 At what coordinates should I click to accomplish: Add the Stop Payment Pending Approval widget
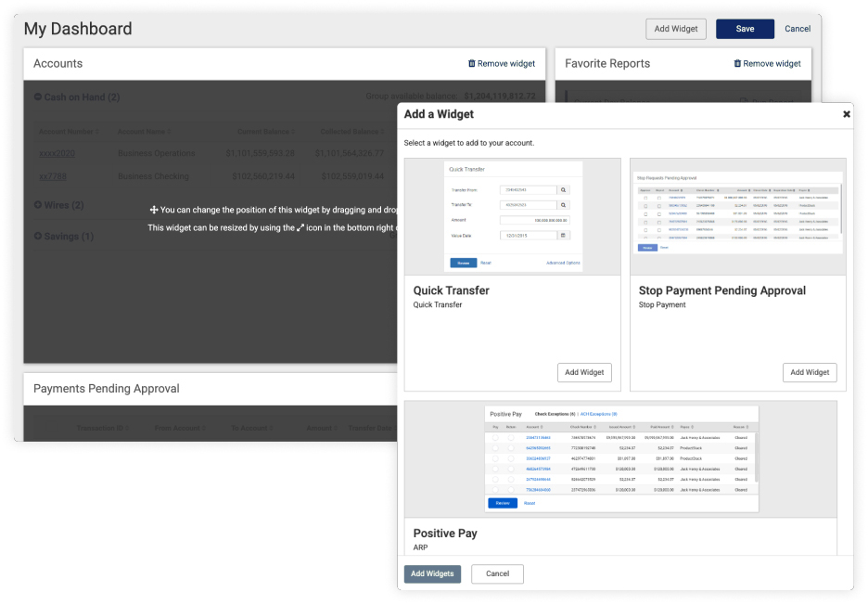810,372
